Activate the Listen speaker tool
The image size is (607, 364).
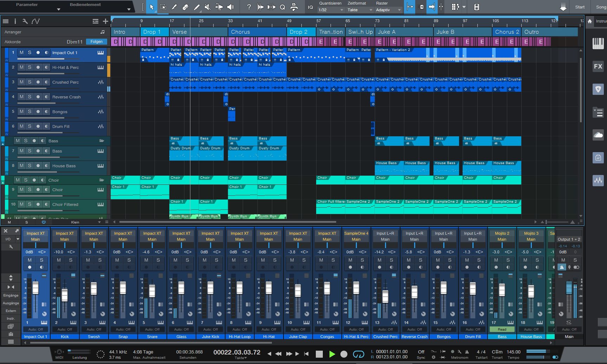[x=230, y=7]
